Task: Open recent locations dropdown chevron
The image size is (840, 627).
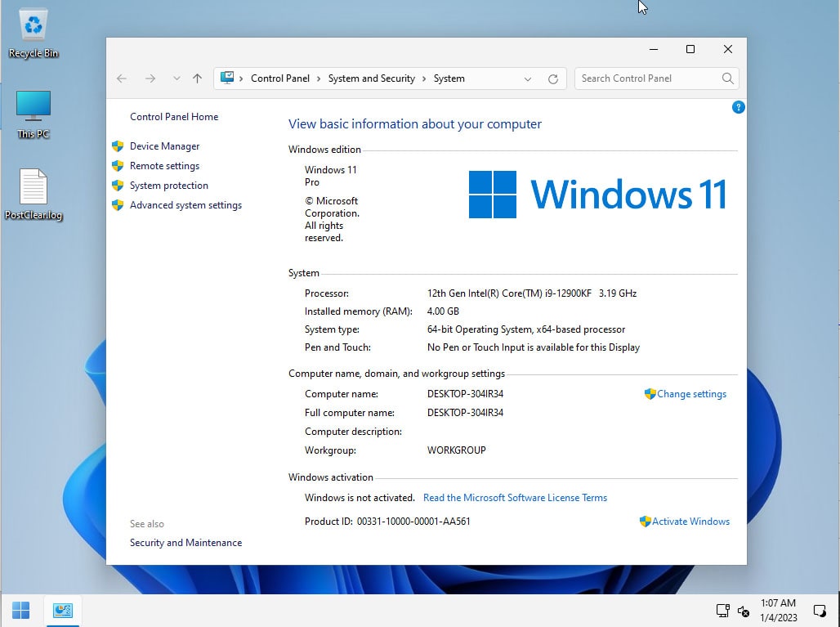Action: point(176,78)
